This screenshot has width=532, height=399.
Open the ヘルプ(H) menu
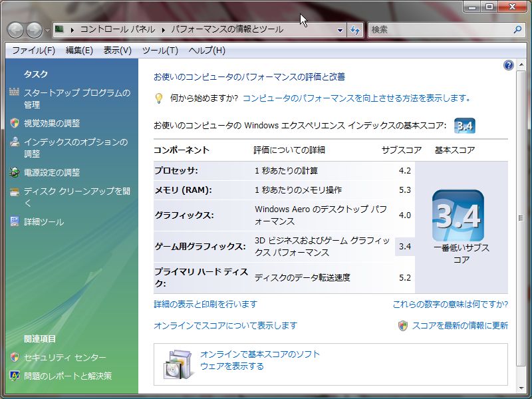207,51
